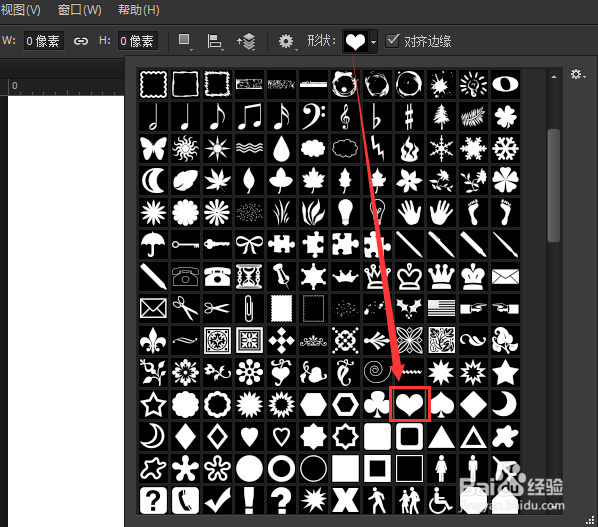This screenshot has height=527, width=598.
Task: Select the filled five-point star shape
Action: (505, 372)
